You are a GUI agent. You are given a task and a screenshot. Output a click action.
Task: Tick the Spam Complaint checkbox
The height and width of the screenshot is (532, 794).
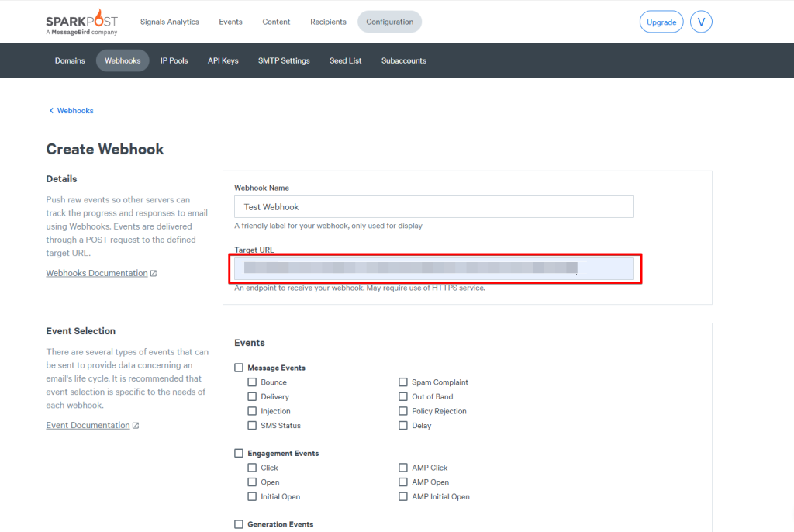coord(403,382)
